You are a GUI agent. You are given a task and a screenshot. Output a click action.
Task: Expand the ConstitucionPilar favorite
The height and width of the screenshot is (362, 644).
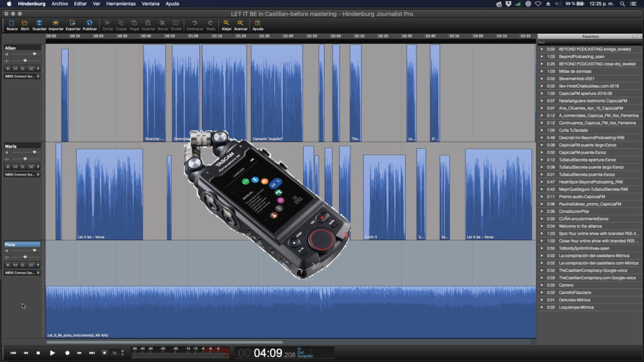point(541,211)
